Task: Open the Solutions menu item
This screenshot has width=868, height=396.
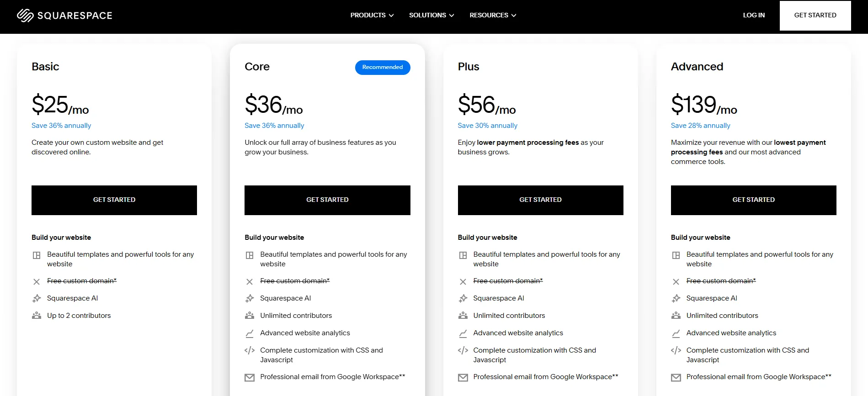Action: (427, 15)
